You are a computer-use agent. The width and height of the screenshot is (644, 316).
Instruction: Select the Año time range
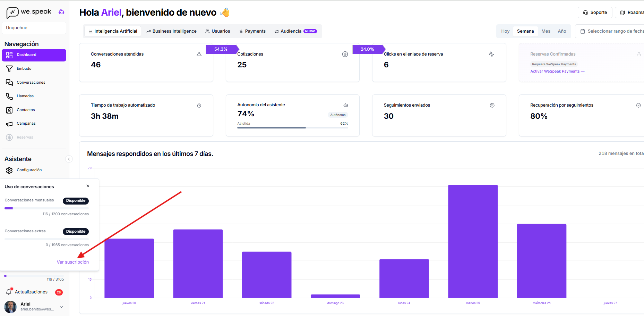(562, 31)
